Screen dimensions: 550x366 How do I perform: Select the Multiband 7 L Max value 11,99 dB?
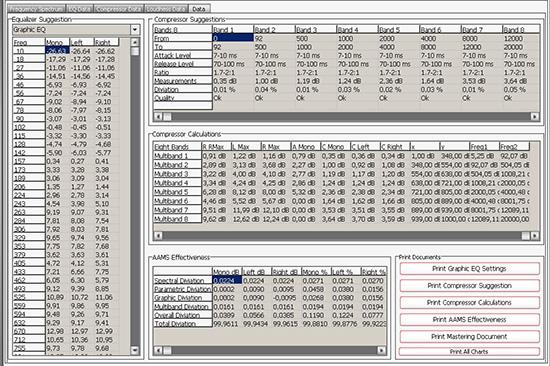click(x=246, y=210)
